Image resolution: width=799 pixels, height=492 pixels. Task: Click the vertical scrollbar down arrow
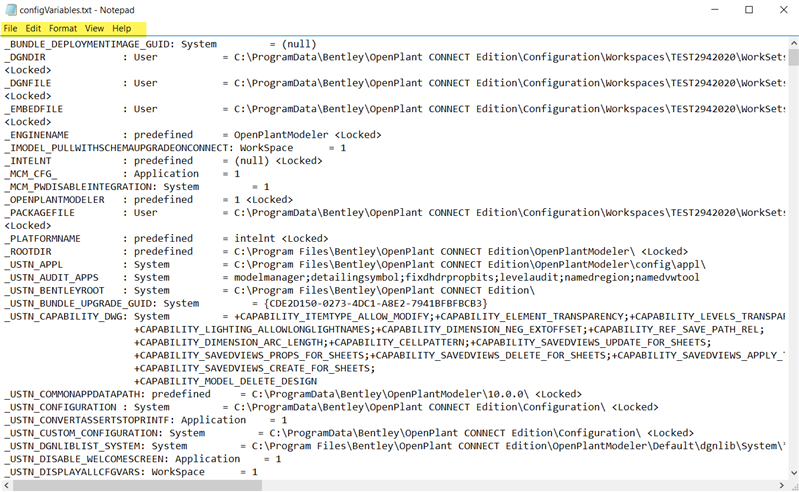pos(794,473)
